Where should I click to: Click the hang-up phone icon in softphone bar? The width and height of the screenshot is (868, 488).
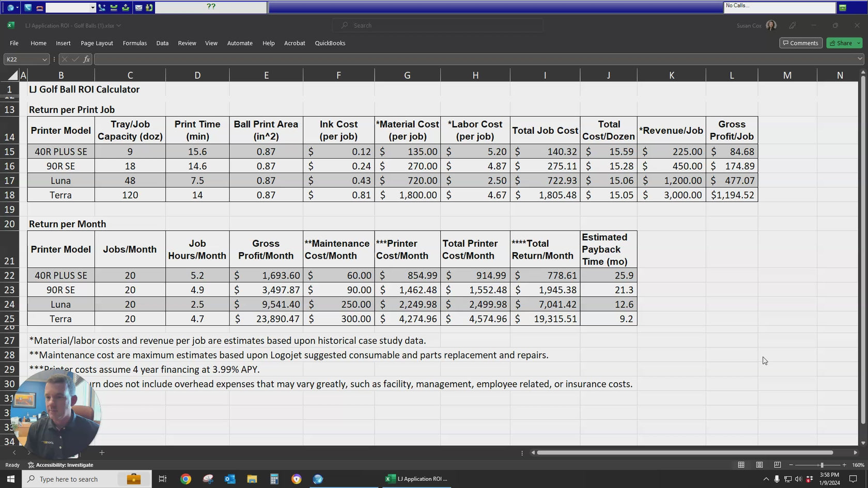click(39, 8)
